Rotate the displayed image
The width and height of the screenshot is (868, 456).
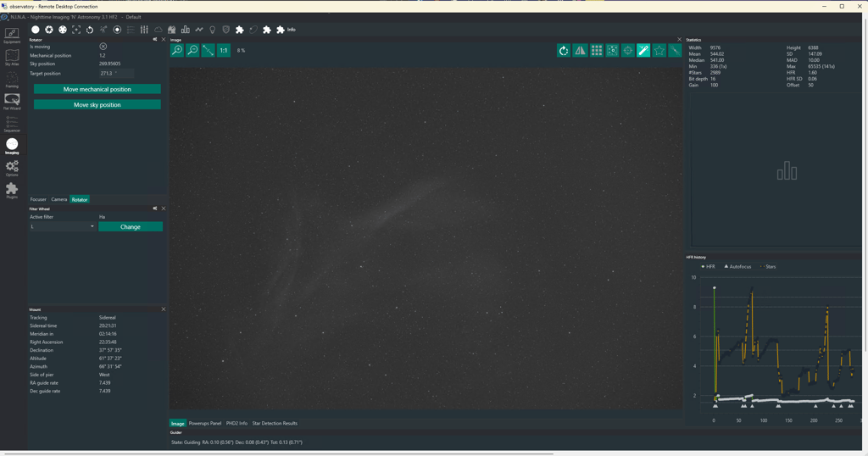564,50
